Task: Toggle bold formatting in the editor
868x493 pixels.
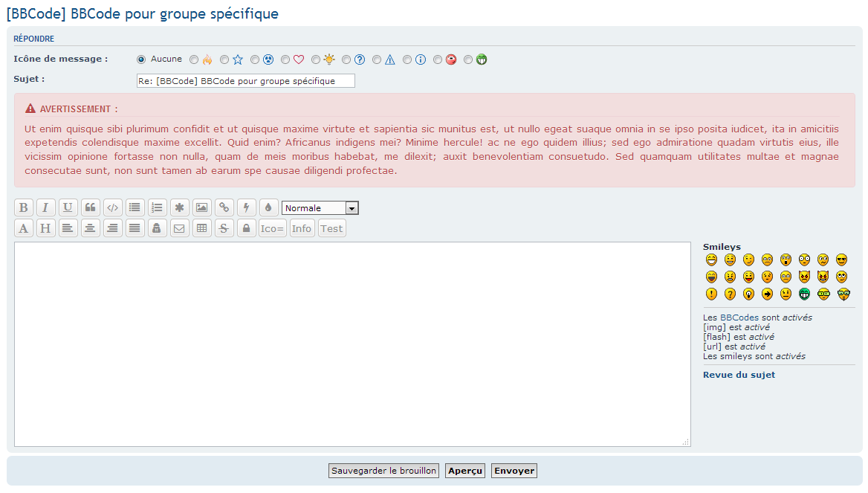Action: [x=23, y=207]
